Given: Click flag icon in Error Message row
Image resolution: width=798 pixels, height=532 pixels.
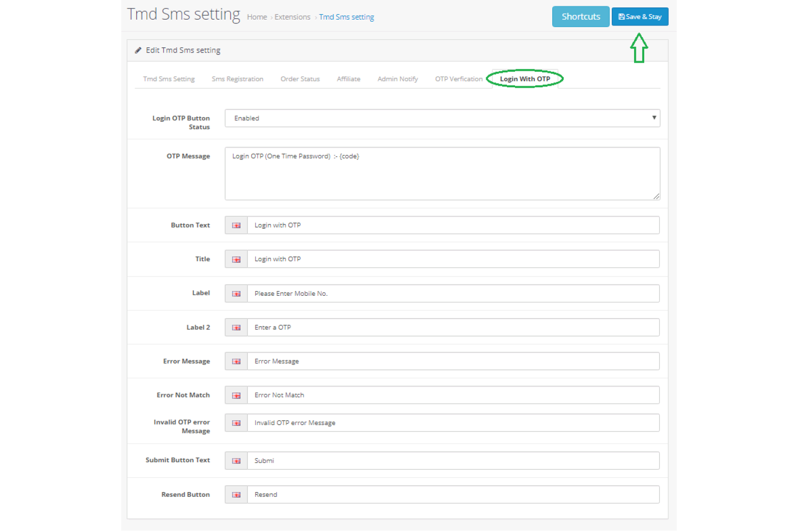Looking at the screenshot, I should (x=236, y=362).
